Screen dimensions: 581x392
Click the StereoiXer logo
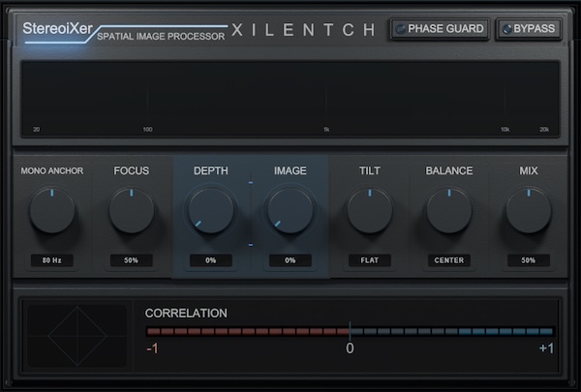(57, 28)
